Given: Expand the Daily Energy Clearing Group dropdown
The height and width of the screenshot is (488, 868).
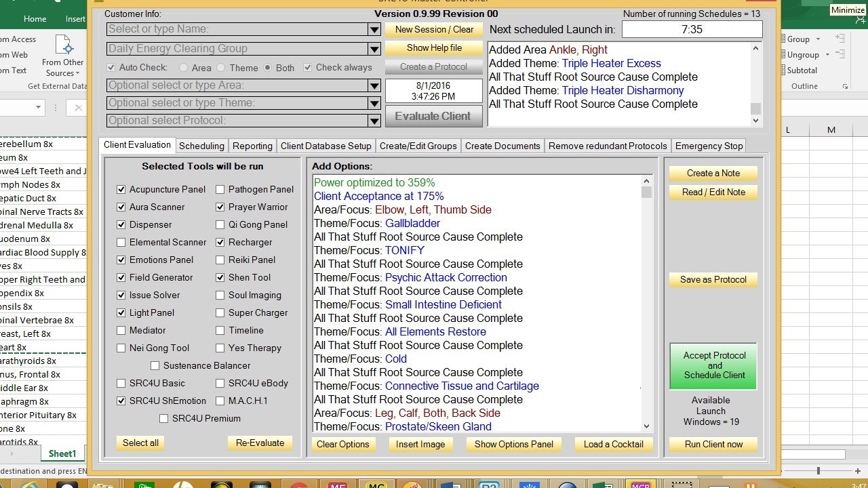Looking at the screenshot, I should 374,49.
